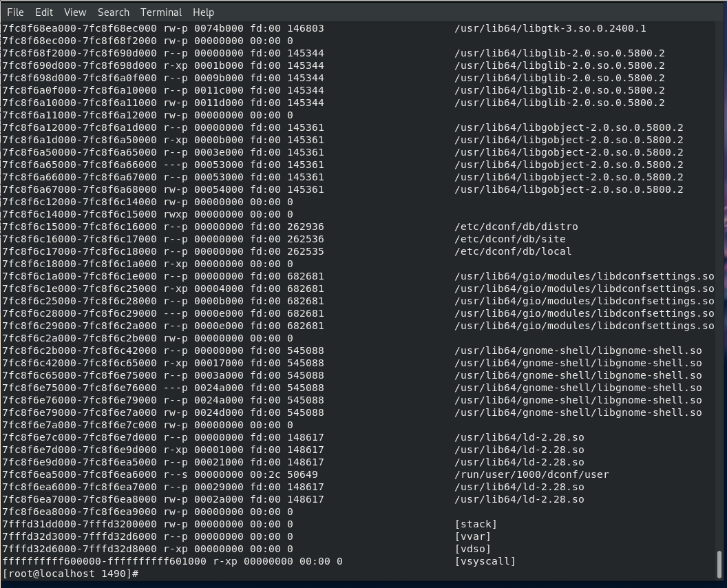Click the [root@localhost 1490]# prompt line
This screenshot has width=727, height=588.
tap(70, 574)
